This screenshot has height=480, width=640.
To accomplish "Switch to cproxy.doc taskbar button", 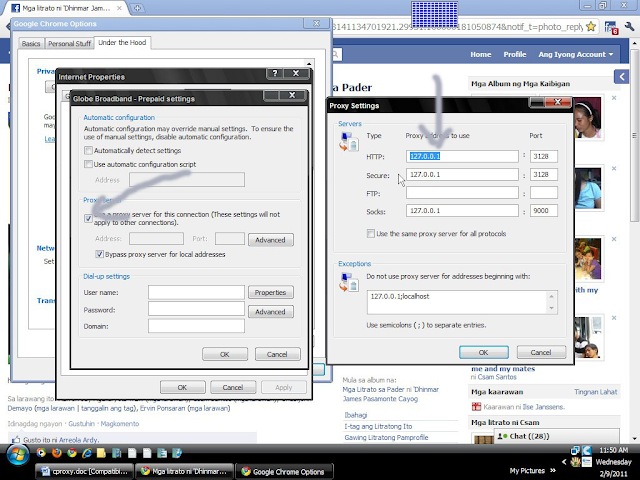I will [x=84, y=471].
